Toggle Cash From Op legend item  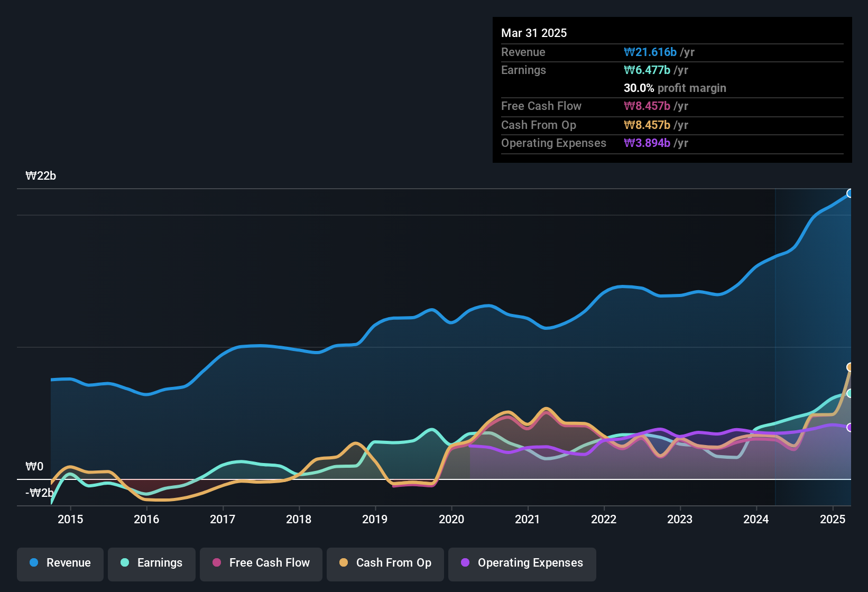point(385,563)
